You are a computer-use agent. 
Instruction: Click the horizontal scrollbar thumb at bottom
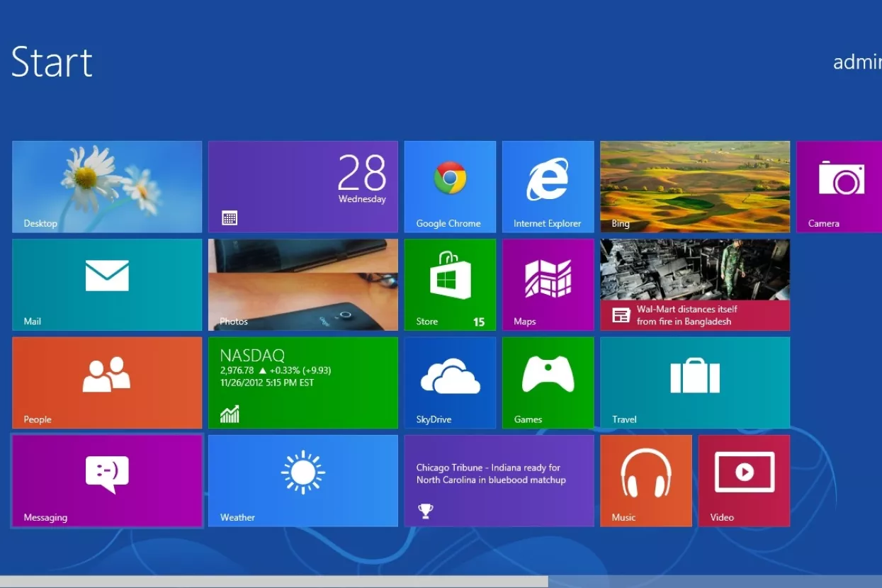pyautogui.click(x=274, y=582)
